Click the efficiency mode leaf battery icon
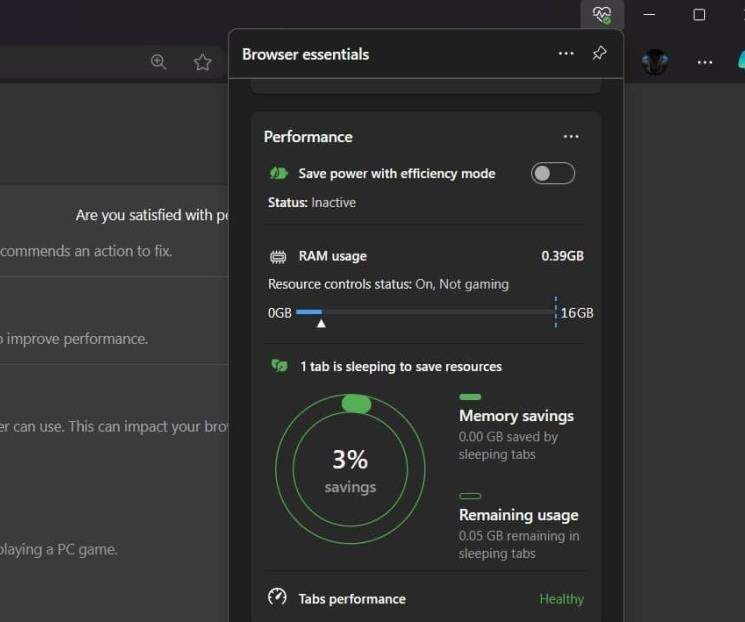745x622 pixels. [278, 173]
